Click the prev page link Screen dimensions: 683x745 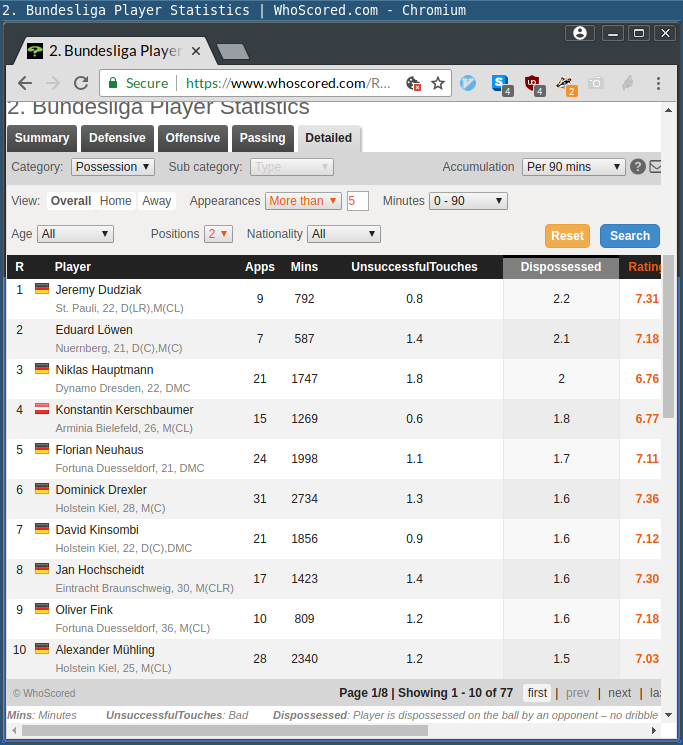click(578, 693)
